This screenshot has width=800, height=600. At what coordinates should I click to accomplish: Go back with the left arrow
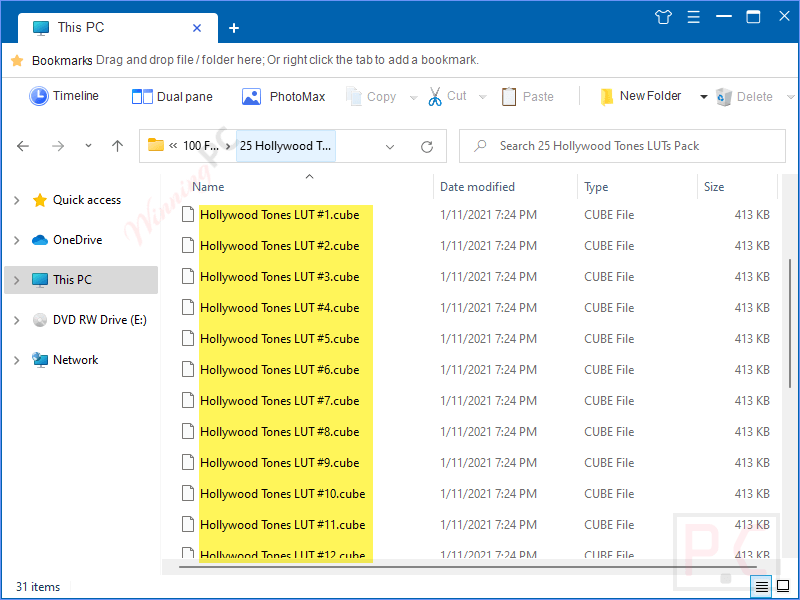point(23,146)
